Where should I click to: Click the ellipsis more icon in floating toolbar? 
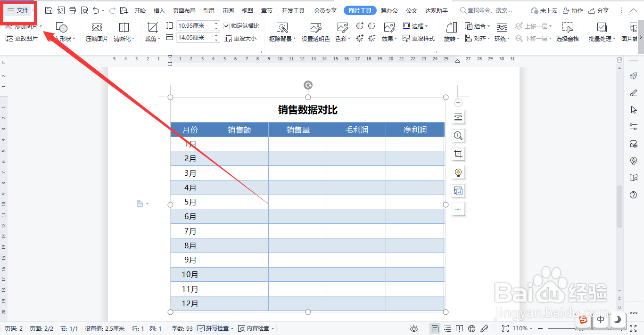coord(458,209)
